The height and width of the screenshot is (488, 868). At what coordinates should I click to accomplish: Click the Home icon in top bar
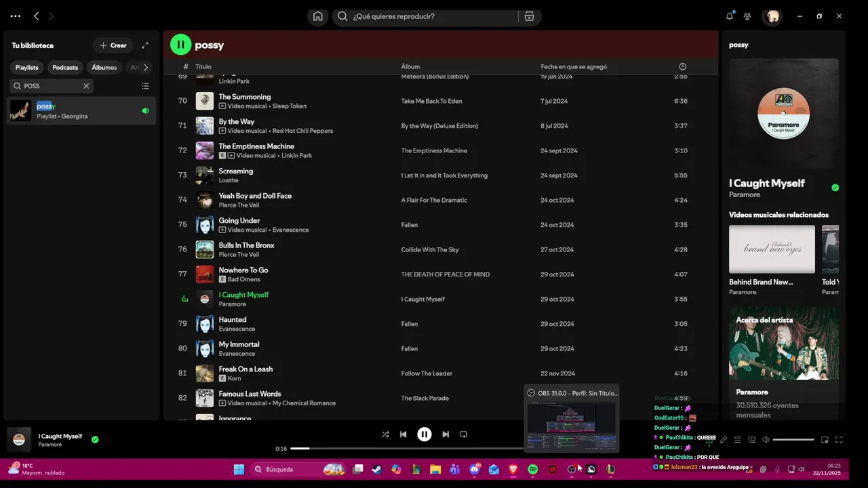(317, 16)
